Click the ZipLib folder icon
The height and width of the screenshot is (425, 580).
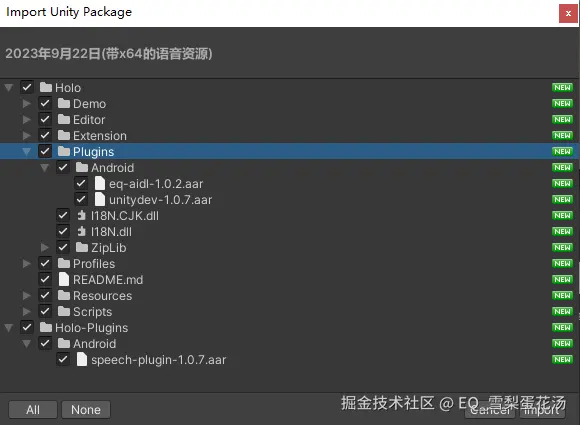click(82, 247)
